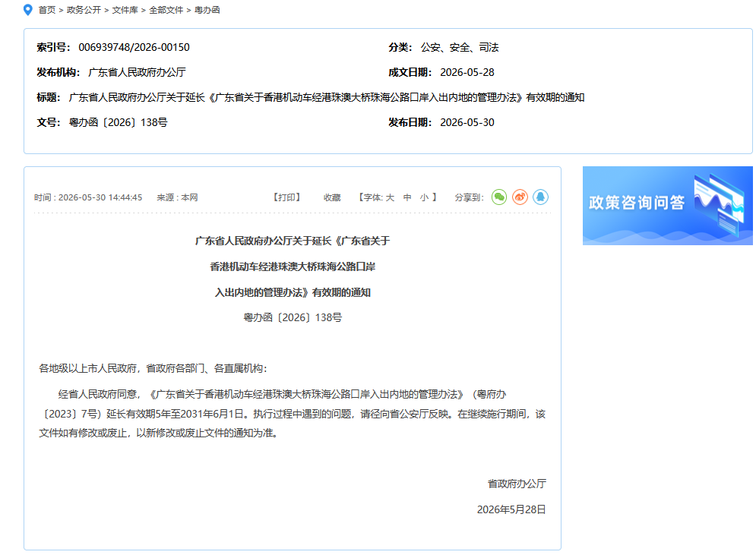
Task: Click header 标题 full title text
Action: pyautogui.click(x=327, y=97)
